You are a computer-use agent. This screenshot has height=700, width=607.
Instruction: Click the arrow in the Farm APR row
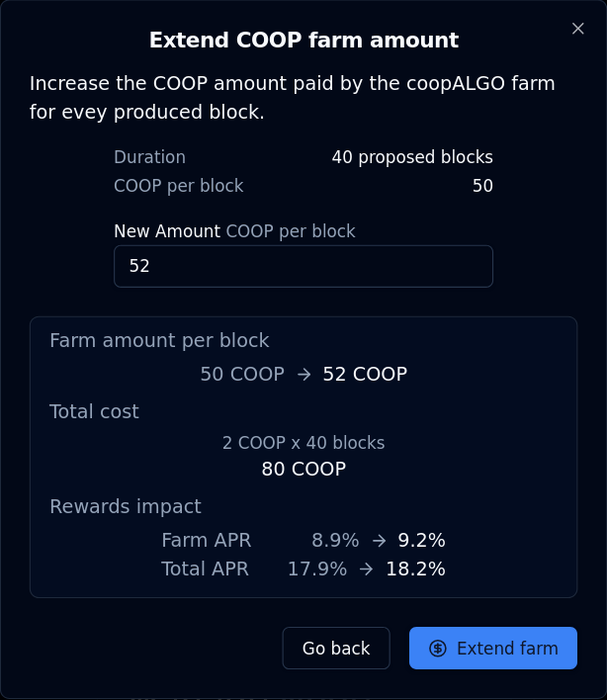pos(379,541)
